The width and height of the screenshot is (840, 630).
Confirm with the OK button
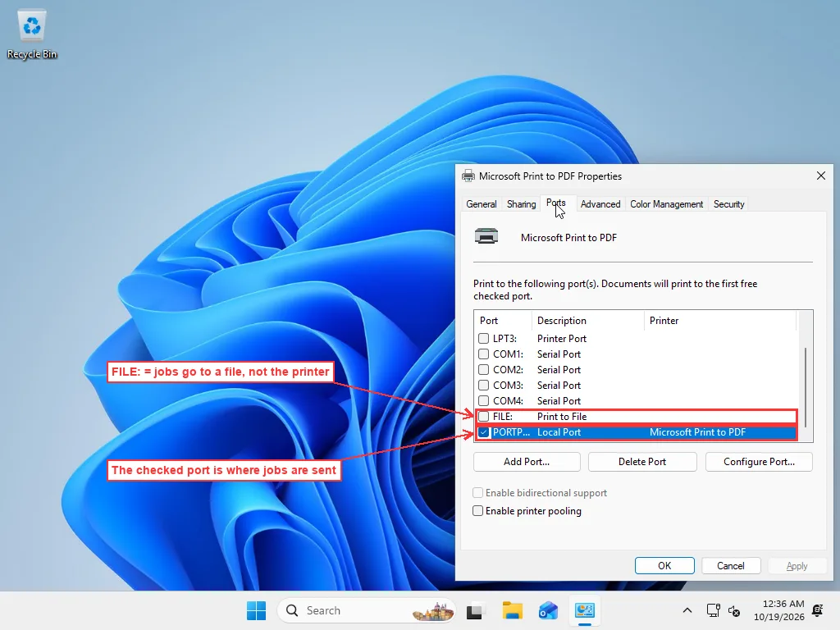point(664,566)
